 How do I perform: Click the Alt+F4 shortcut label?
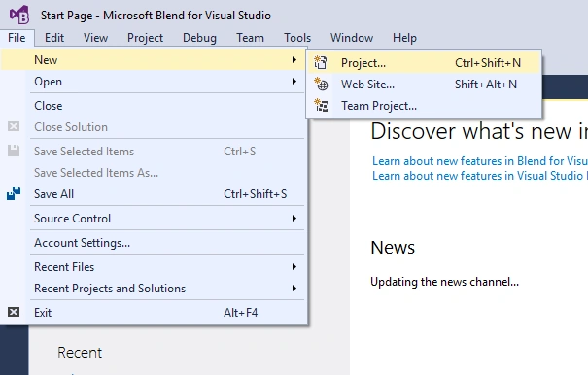[240, 313]
